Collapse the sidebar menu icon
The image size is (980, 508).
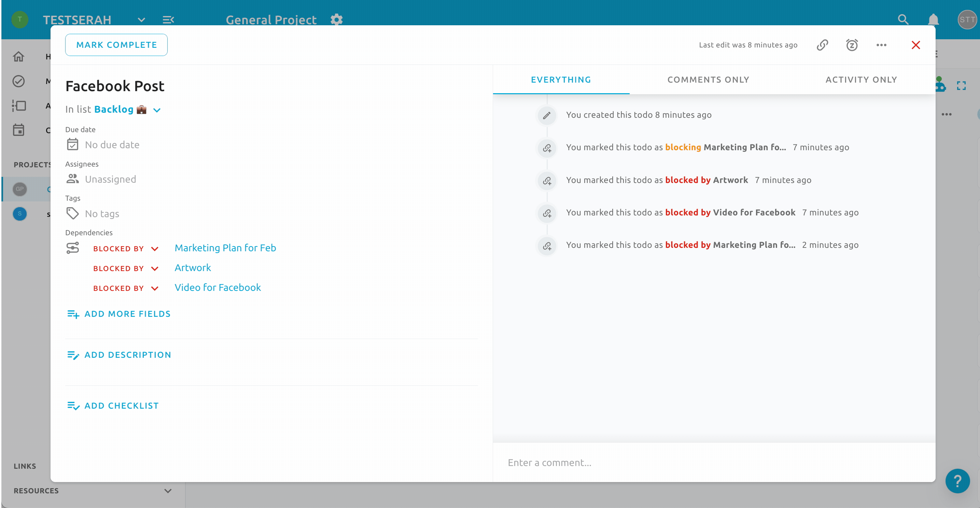point(168,19)
